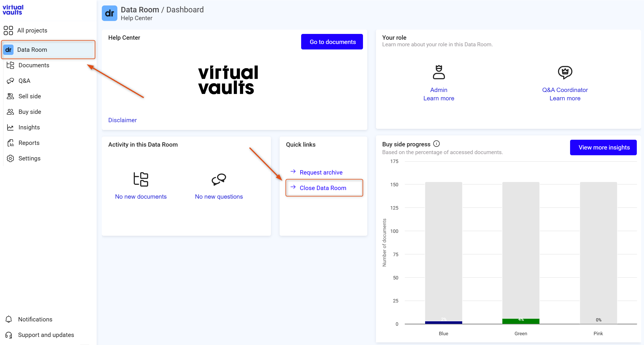
Task: Open Settings from sidebar
Action: coord(29,158)
